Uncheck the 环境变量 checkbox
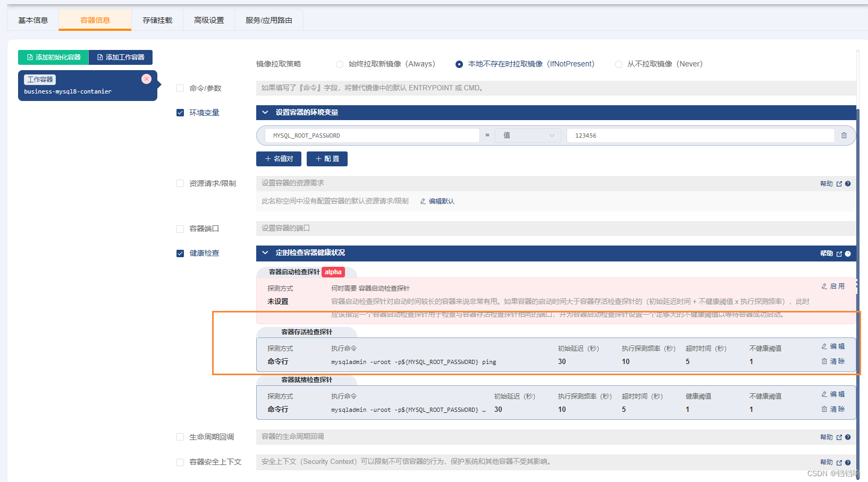 click(x=180, y=113)
